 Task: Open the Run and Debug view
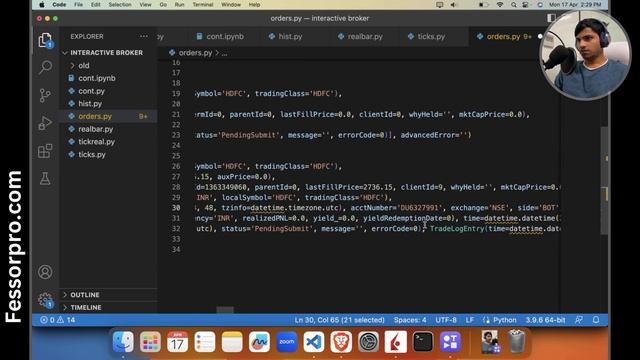tap(45, 123)
